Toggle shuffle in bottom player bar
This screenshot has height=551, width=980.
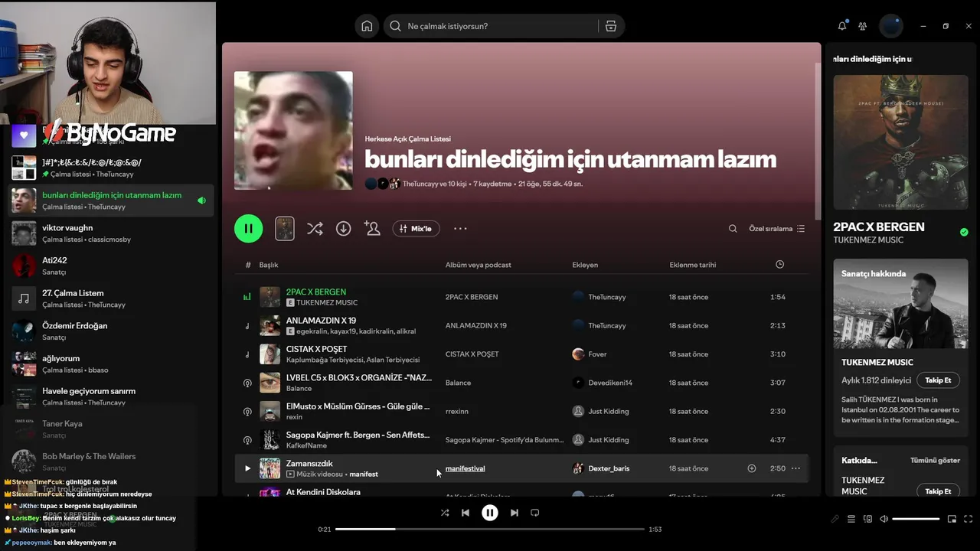coord(445,513)
